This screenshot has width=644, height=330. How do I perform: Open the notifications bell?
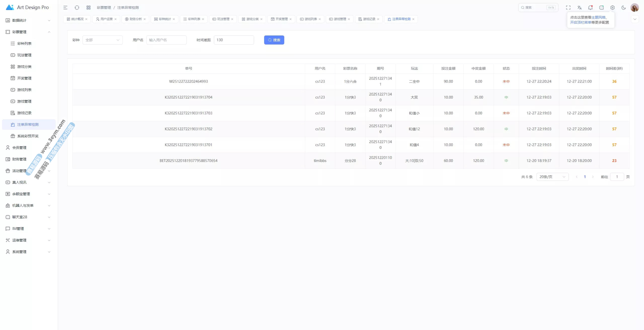click(x=590, y=8)
